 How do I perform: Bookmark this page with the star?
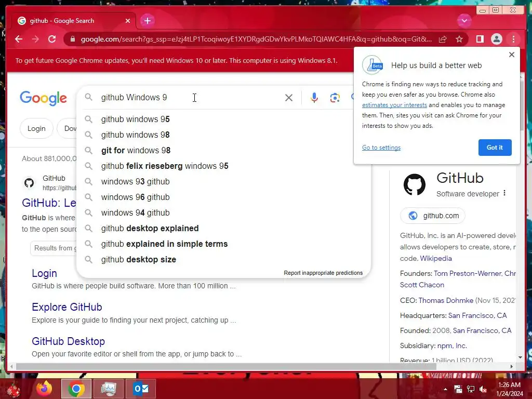click(459, 39)
